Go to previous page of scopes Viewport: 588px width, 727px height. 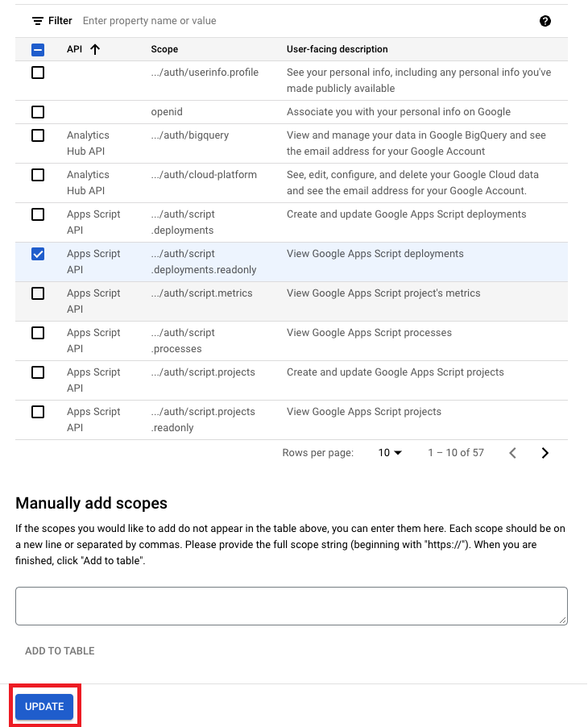(512, 453)
